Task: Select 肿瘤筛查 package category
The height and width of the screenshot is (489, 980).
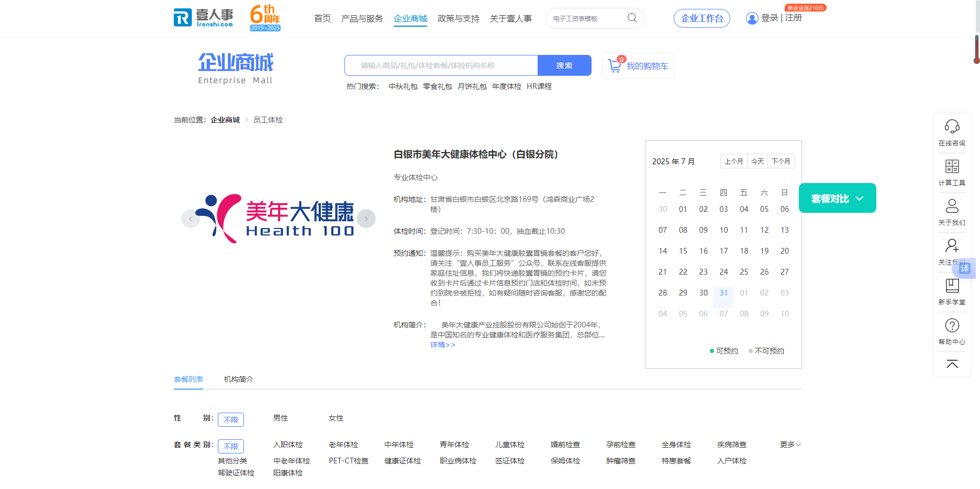Action: 621,461
